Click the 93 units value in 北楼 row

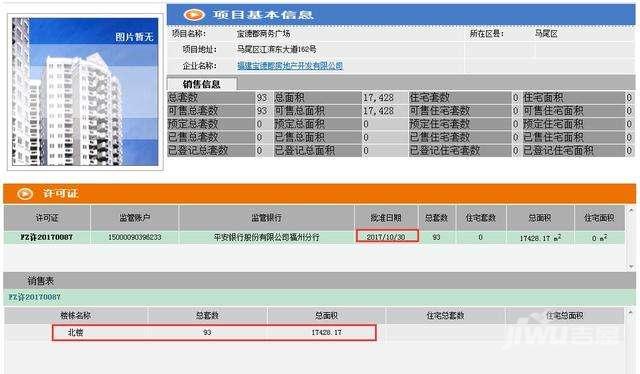[x=207, y=332]
